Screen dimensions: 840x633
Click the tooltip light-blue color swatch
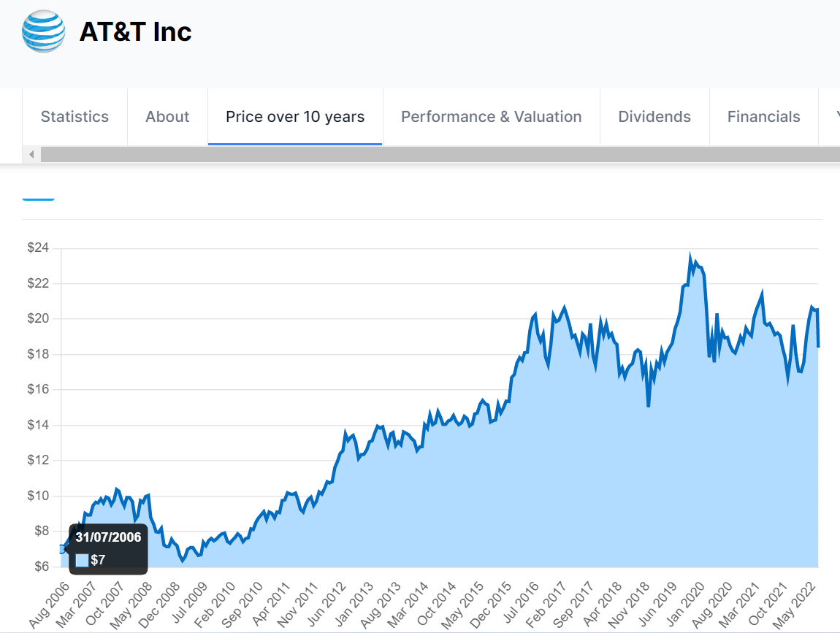tap(82, 560)
